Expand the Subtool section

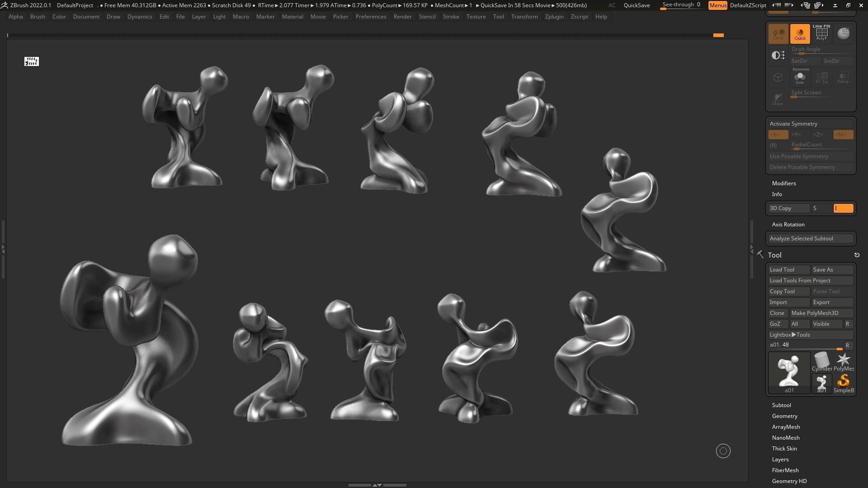click(x=781, y=405)
